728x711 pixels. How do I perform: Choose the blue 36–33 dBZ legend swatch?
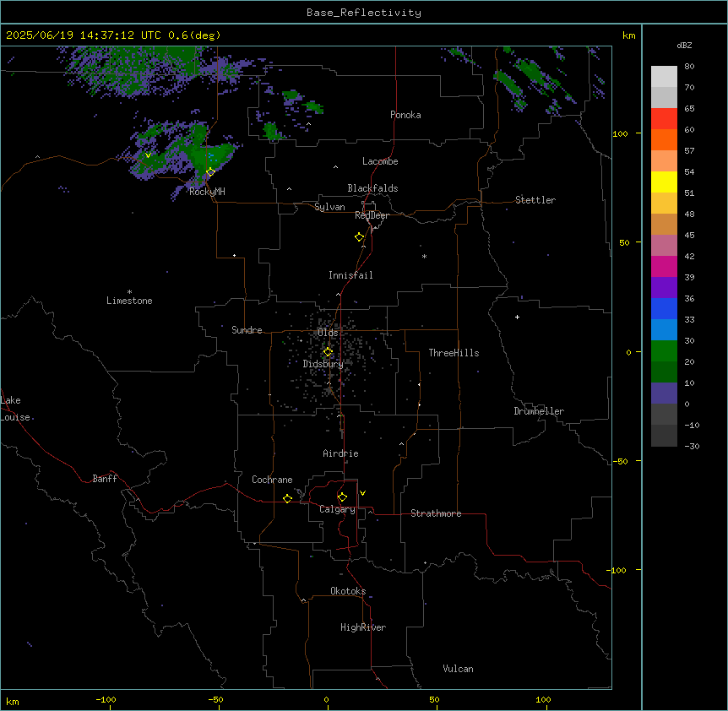coord(664,308)
